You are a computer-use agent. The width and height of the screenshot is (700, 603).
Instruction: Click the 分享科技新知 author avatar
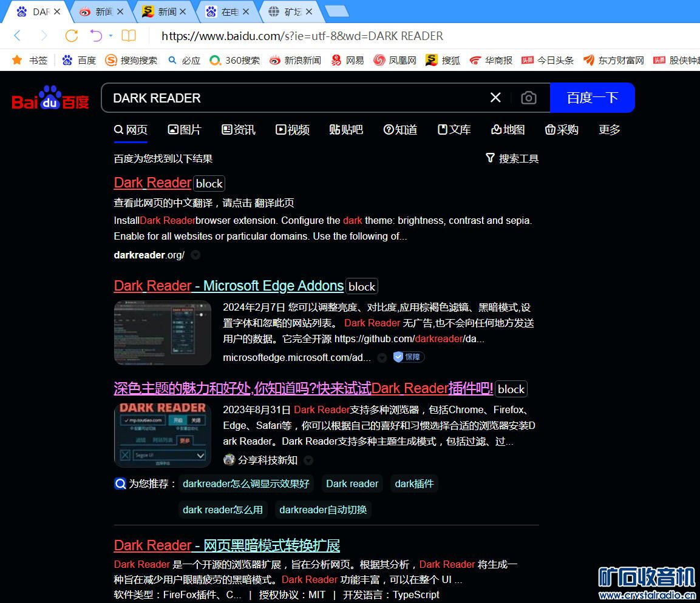tap(229, 460)
